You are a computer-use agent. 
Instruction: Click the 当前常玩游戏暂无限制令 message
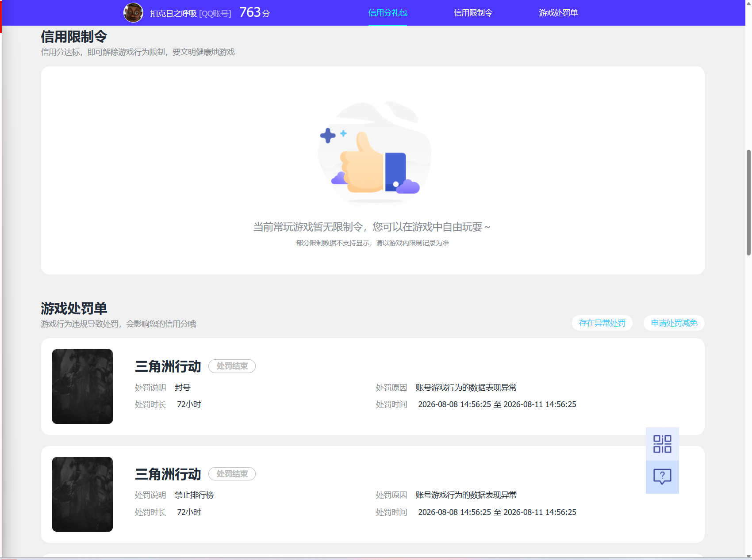(x=372, y=227)
